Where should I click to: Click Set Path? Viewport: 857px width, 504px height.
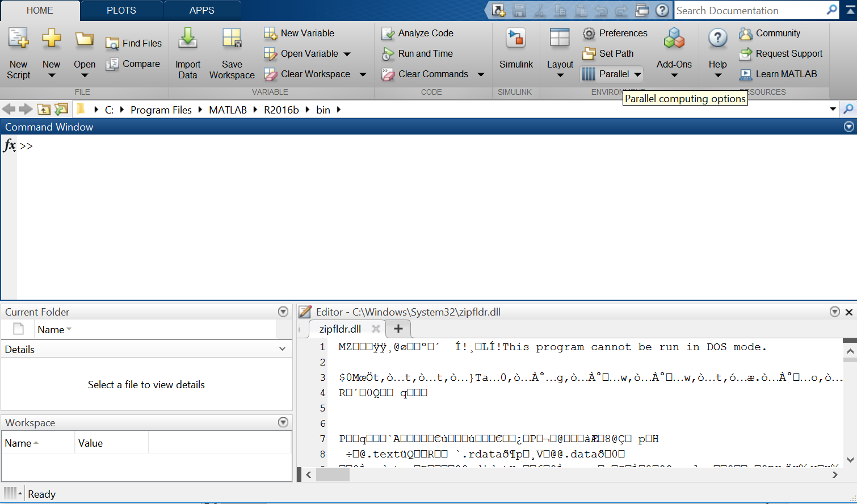(608, 53)
